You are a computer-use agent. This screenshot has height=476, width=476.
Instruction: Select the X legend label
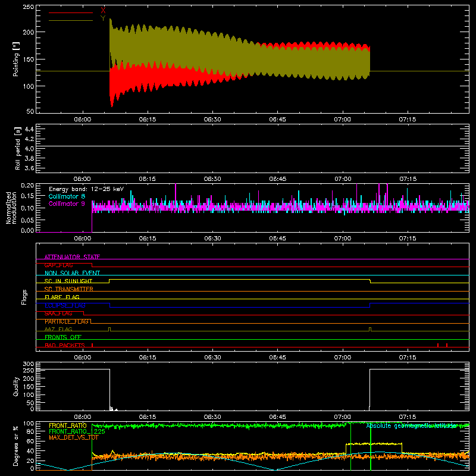pos(103,11)
